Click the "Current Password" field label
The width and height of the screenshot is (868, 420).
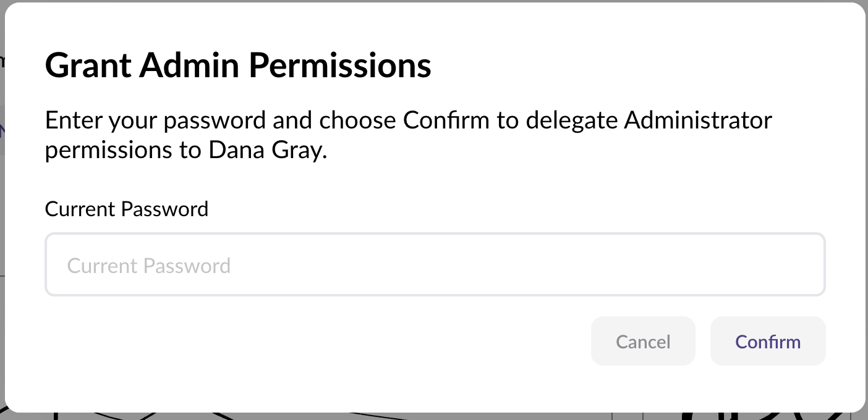pyautogui.click(x=127, y=209)
